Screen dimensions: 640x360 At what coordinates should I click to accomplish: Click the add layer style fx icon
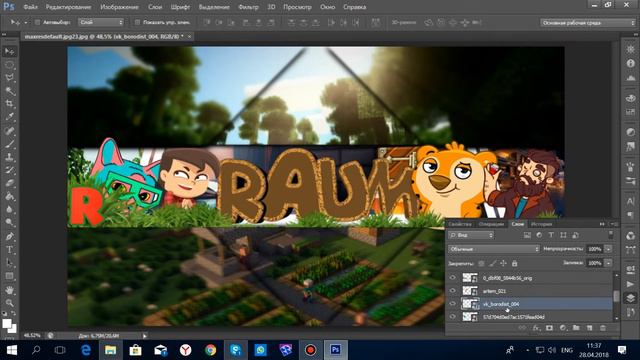(x=536, y=328)
